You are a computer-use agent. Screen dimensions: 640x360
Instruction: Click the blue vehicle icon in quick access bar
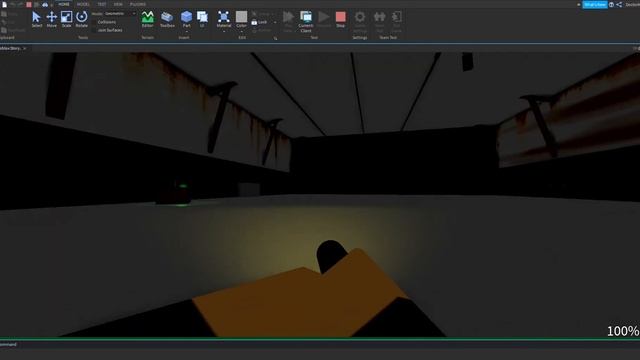pos(45,4)
